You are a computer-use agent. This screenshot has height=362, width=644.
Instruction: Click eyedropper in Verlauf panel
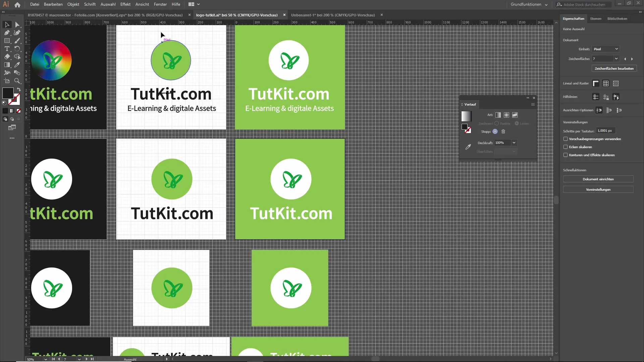pyautogui.click(x=468, y=147)
